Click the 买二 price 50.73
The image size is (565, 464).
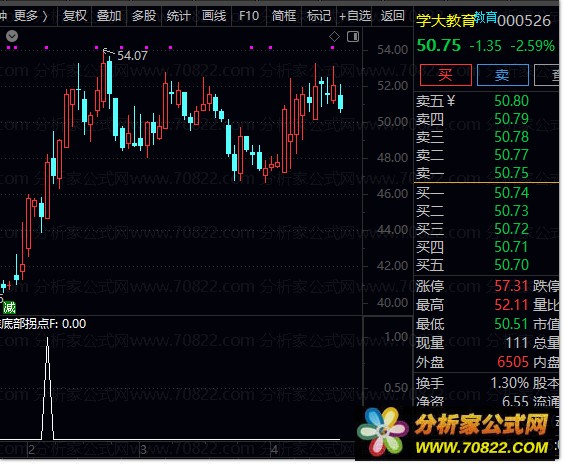[x=511, y=211]
